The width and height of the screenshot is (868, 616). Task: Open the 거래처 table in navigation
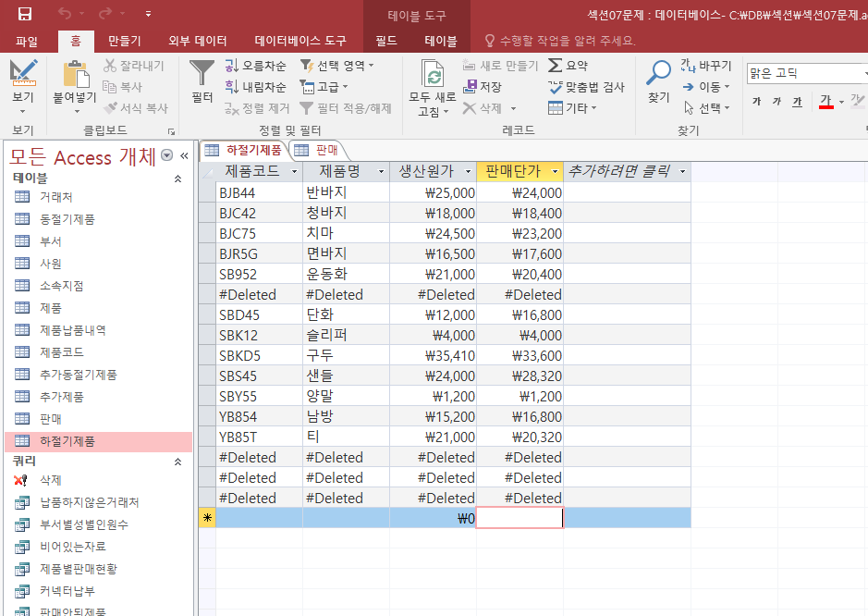coord(55,197)
